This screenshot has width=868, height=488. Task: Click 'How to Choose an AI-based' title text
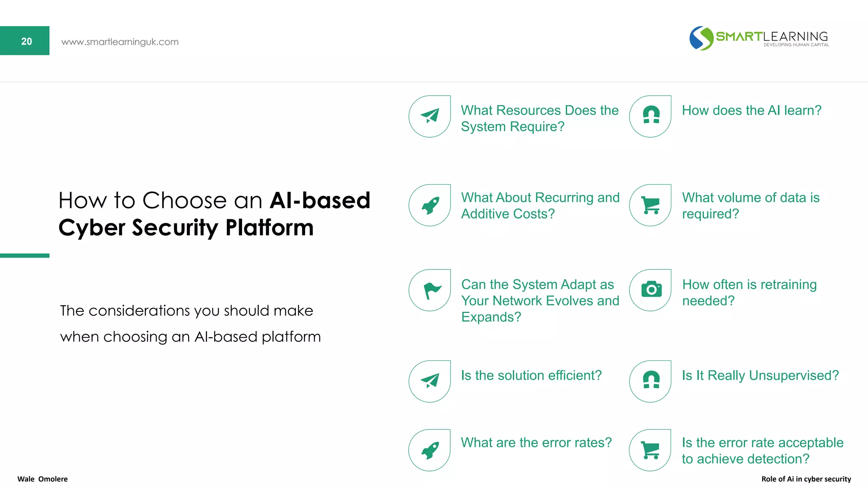tap(214, 200)
